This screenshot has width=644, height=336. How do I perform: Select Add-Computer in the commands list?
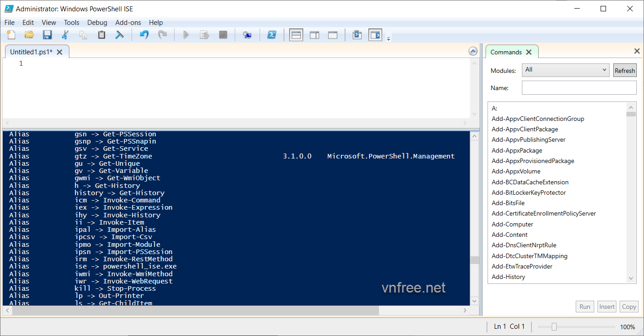click(512, 224)
